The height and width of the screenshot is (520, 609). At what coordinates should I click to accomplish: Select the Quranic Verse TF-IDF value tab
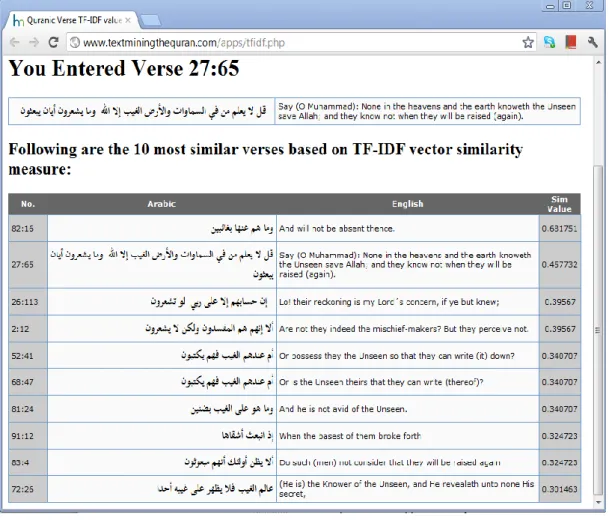click(x=71, y=20)
